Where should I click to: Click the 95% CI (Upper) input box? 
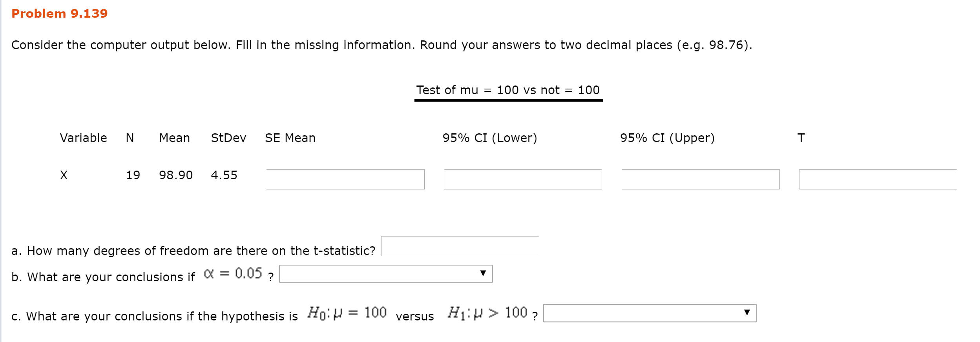701,179
